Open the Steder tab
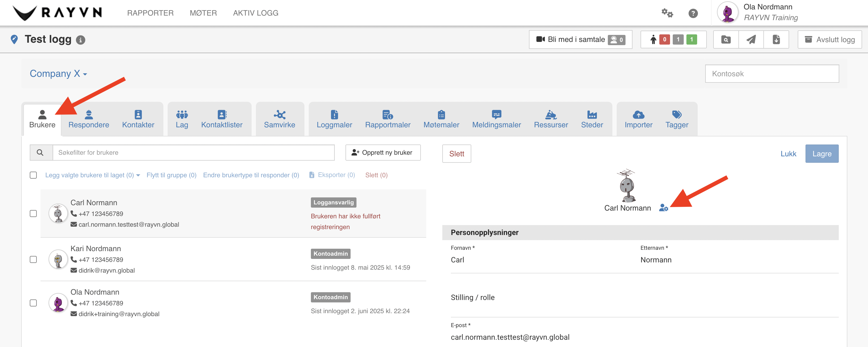The image size is (868, 347). 592,119
